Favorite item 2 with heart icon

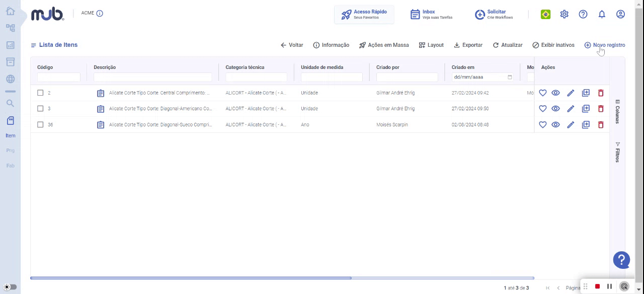point(542,93)
